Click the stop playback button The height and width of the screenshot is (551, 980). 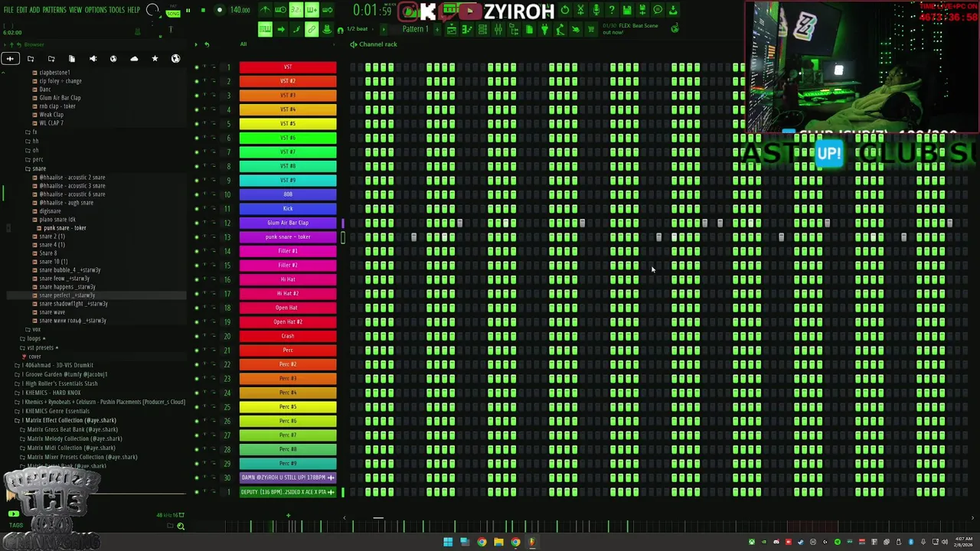(x=203, y=10)
